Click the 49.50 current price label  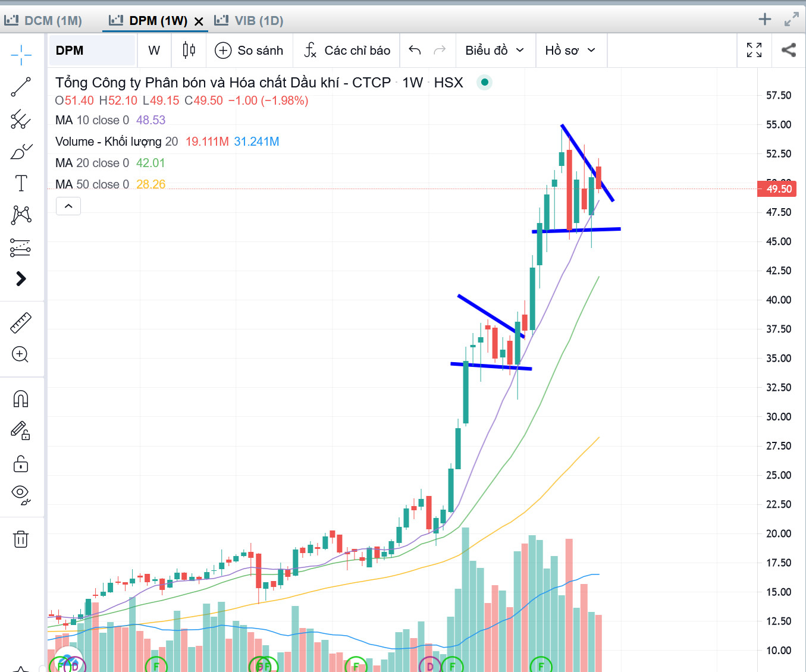click(x=777, y=189)
